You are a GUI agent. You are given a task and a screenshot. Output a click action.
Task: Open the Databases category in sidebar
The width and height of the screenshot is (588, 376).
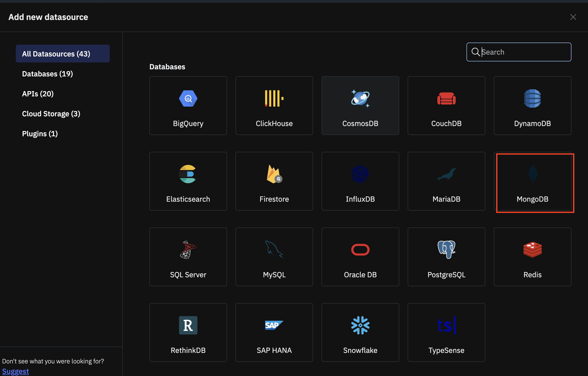(47, 74)
